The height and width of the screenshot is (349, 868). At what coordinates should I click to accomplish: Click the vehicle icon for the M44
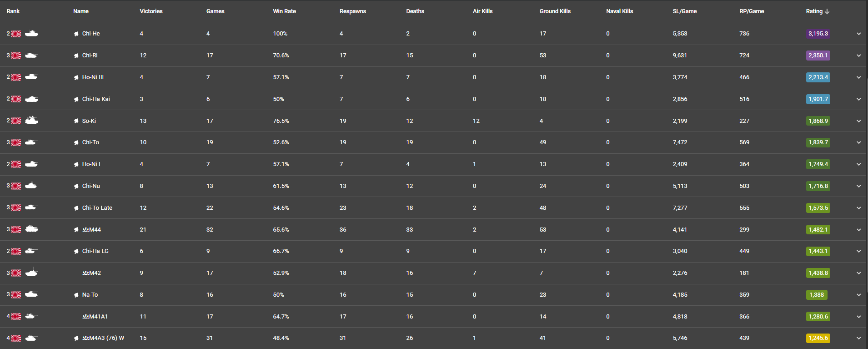click(31, 229)
